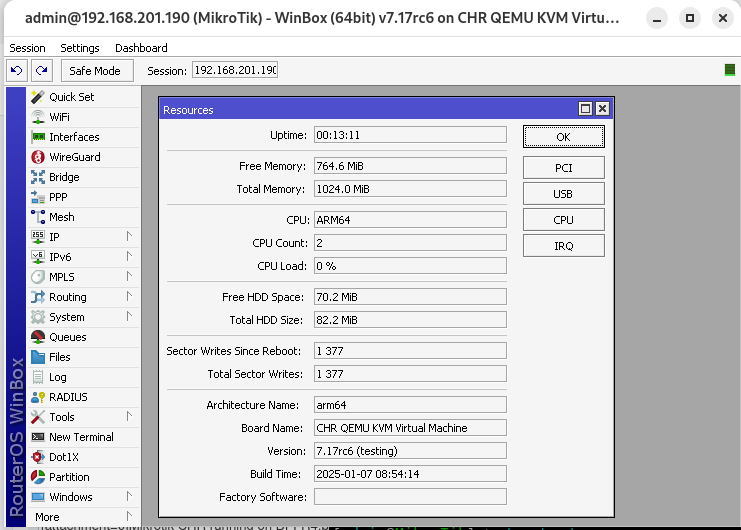Click the Architecture Name field
Screen dimensions: 741x530
coord(410,405)
